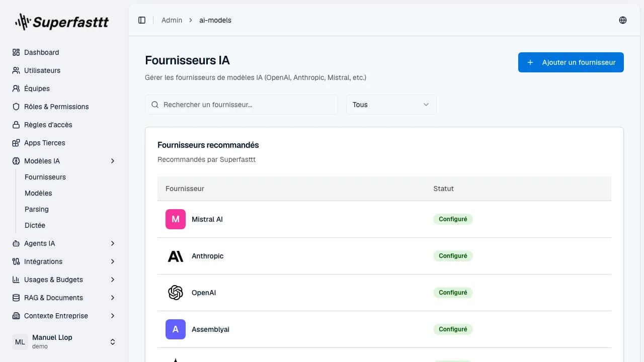Expand the RAG & Documents chevron
644x362 pixels.
(113, 298)
